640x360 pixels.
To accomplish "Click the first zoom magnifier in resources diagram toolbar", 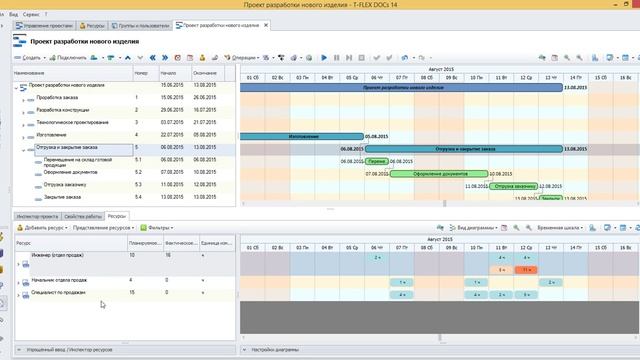I will (516, 228).
